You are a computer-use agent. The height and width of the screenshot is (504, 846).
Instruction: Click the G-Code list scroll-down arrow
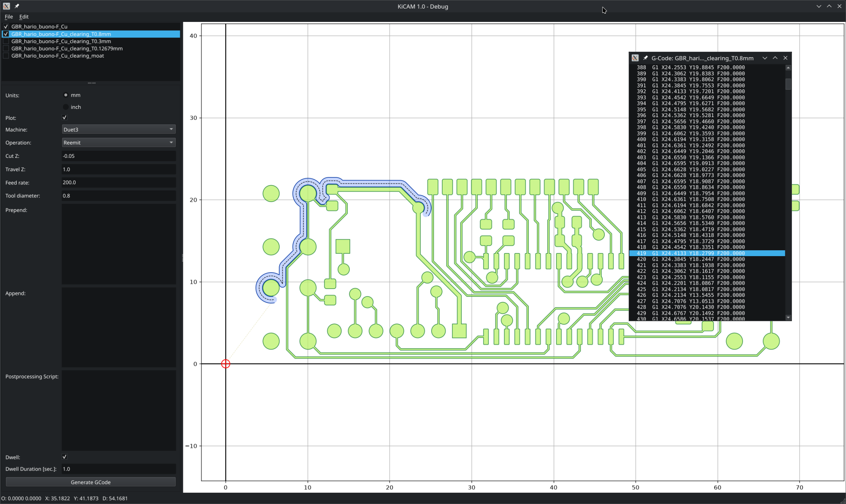point(788,318)
